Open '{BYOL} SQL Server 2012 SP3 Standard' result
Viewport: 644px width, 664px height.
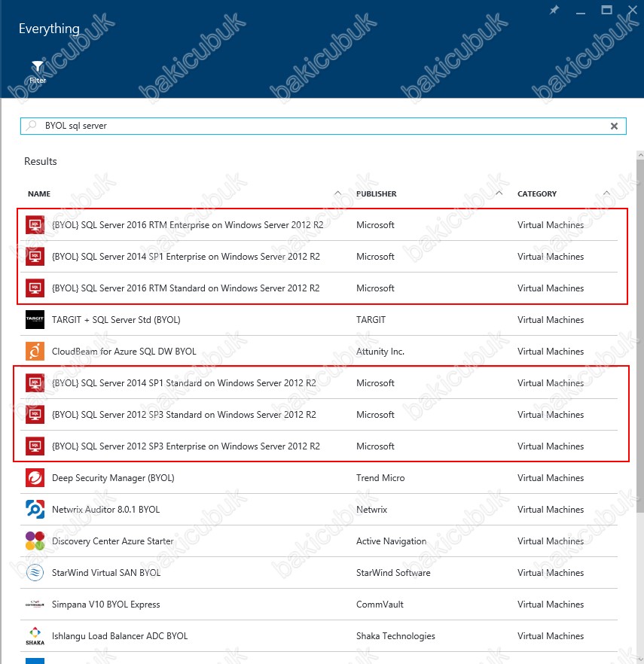coord(184,415)
